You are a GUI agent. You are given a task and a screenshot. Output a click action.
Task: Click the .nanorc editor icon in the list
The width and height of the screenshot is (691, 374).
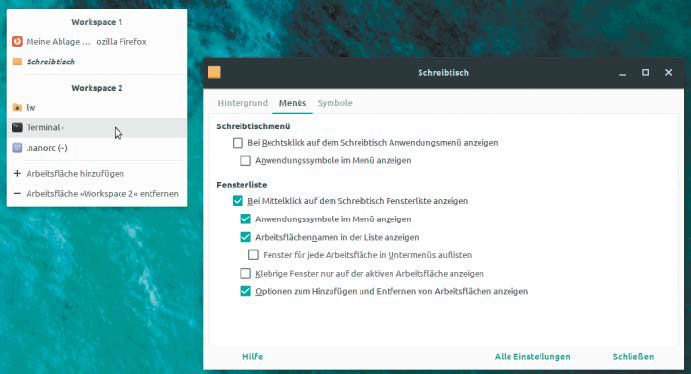(17, 148)
